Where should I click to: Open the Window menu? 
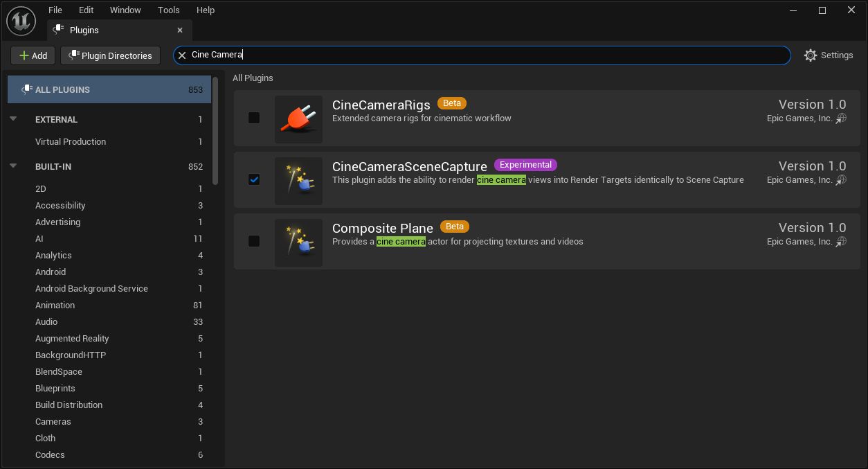[125, 10]
